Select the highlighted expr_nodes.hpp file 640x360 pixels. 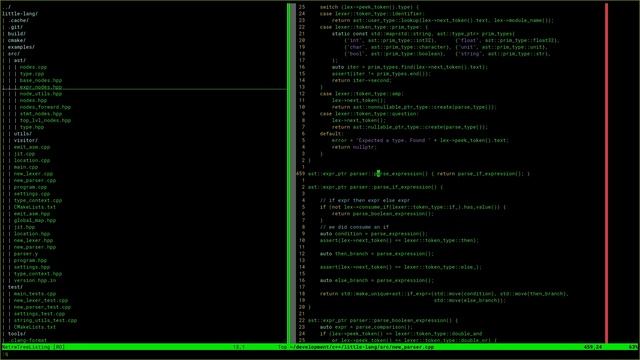[x=41, y=87]
